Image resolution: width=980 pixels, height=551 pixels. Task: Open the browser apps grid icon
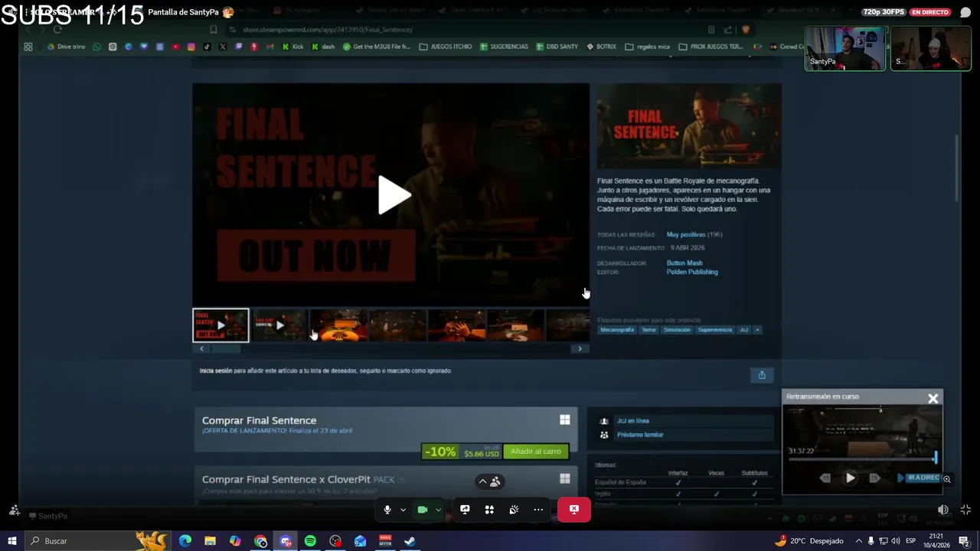tap(28, 47)
